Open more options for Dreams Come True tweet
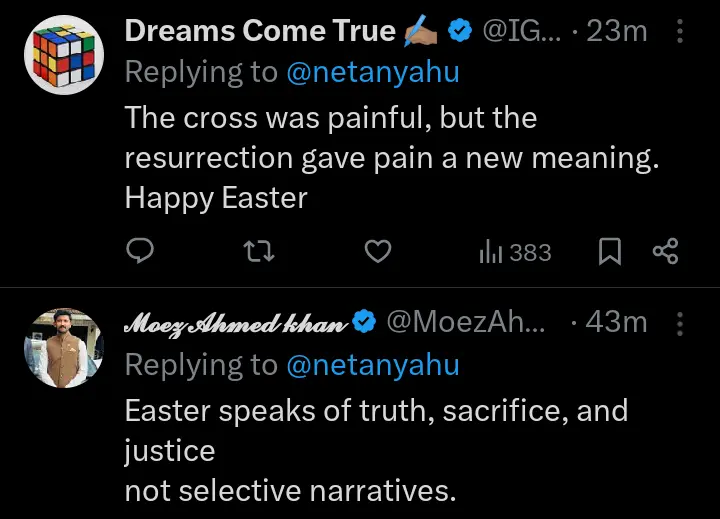The image size is (720, 519). click(680, 32)
